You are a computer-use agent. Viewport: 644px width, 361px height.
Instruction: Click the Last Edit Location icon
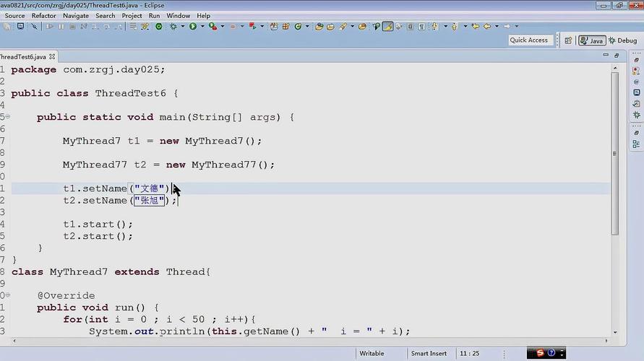[475, 26]
